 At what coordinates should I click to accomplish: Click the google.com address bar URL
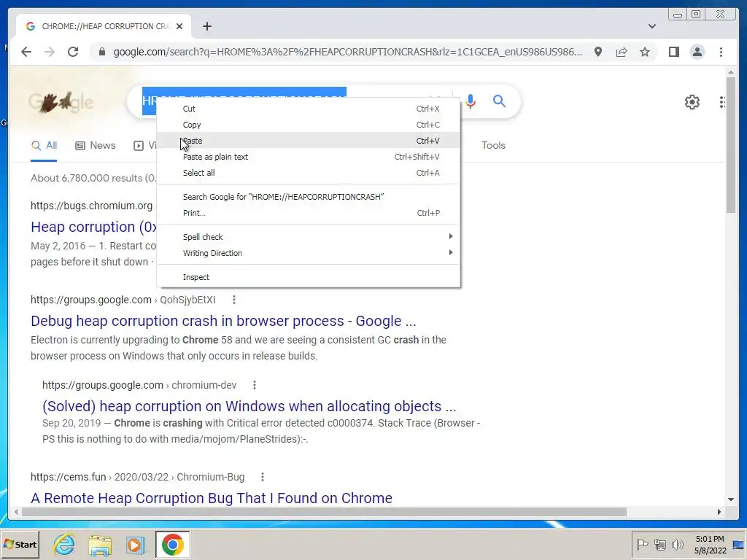click(x=347, y=52)
